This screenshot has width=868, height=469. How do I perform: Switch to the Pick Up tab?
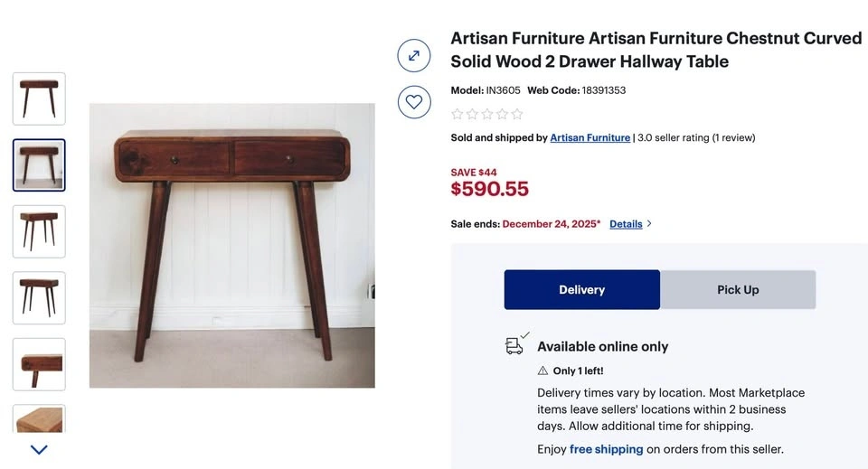[738, 290]
